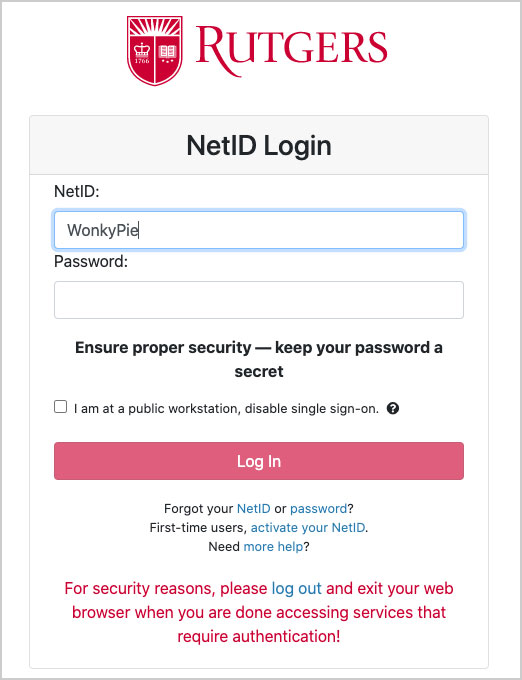The width and height of the screenshot is (522, 680).
Task: Focus the NetID field containing WonkyPie
Action: (x=259, y=230)
